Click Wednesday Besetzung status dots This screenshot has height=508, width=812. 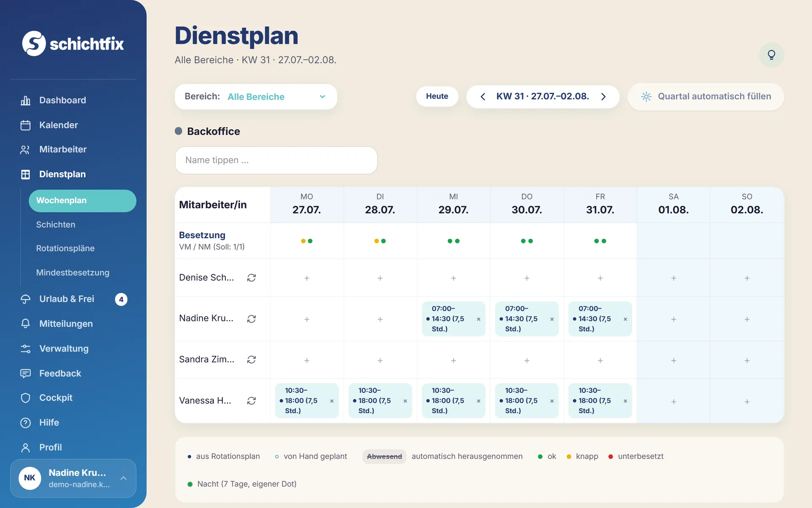click(x=453, y=241)
